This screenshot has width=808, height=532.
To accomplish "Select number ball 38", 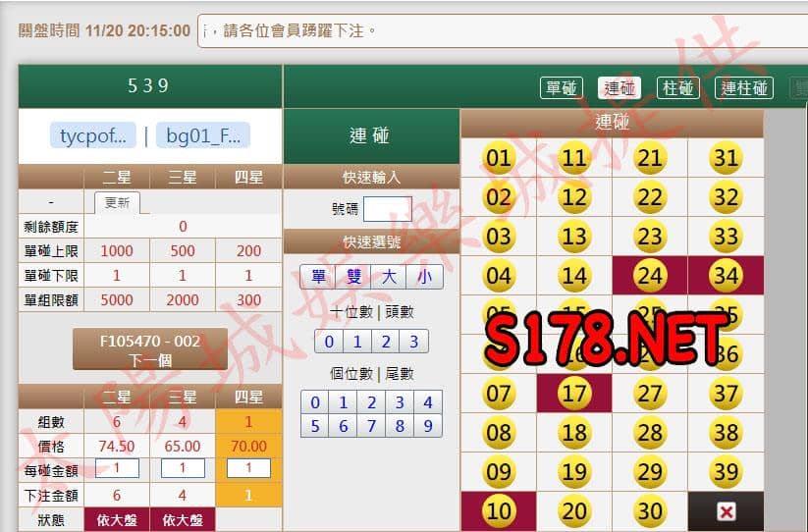I will pyautogui.click(x=726, y=433).
